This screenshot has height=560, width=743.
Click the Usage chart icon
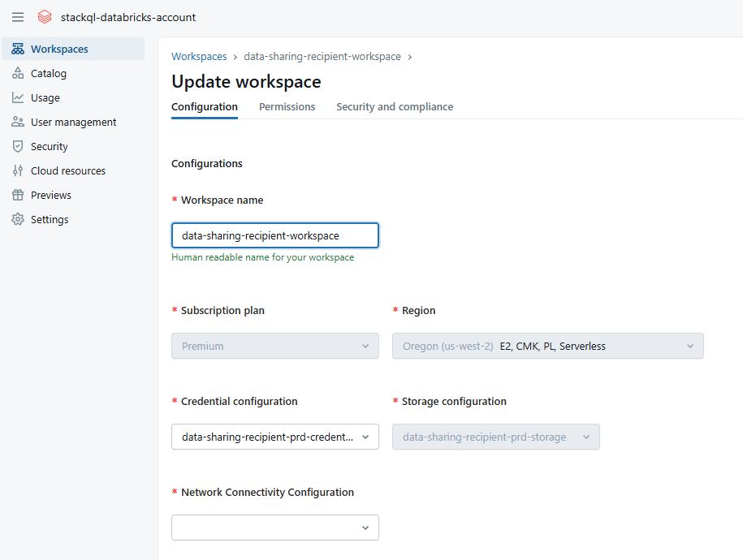pos(17,98)
